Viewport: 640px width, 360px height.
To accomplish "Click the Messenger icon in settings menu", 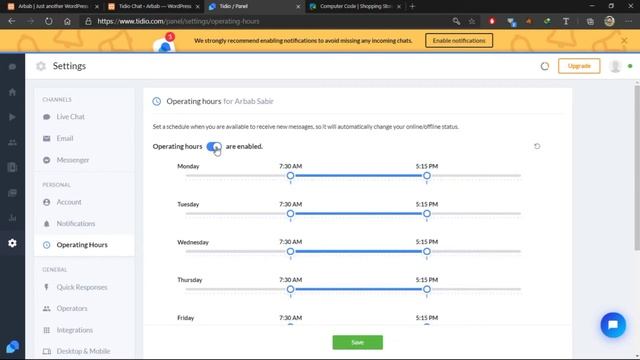I will (x=47, y=160).
